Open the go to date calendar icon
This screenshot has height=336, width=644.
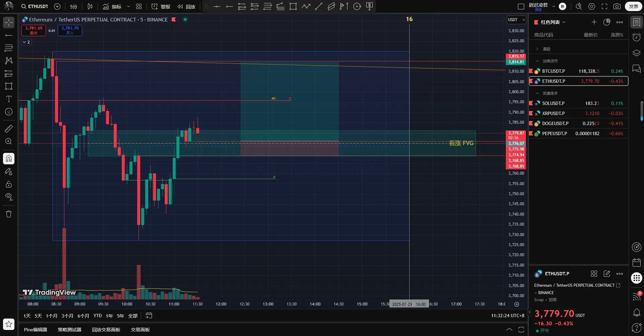149,316
